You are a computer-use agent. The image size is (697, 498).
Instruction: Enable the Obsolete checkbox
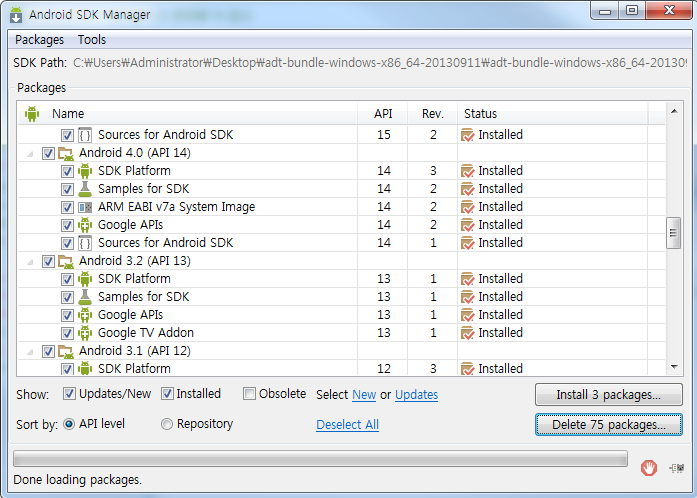[249, 394]
